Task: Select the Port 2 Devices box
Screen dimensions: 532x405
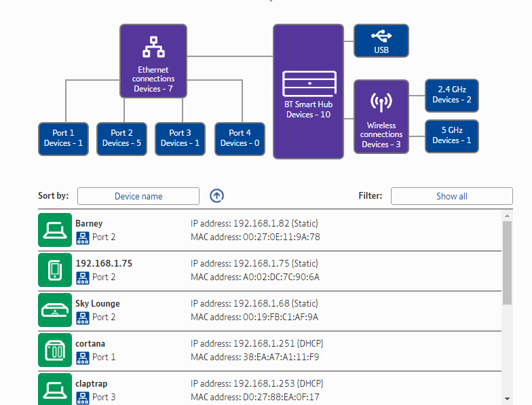Action: [122, 138]
